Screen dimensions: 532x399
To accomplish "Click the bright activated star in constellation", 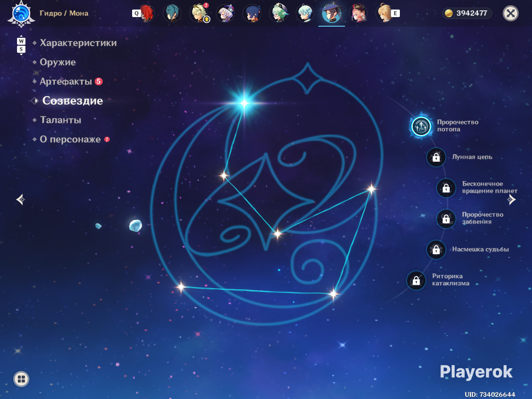I will pyautogui.click(x=244, y=103).
